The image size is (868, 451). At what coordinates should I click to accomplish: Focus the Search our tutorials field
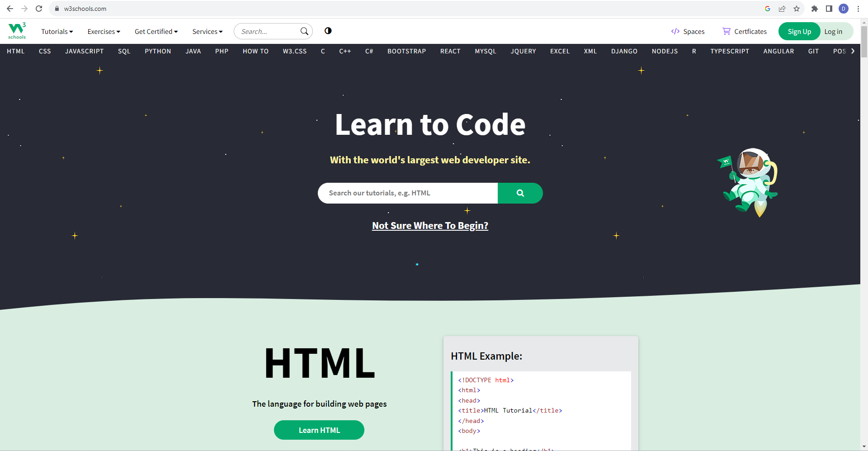[408, 193]
